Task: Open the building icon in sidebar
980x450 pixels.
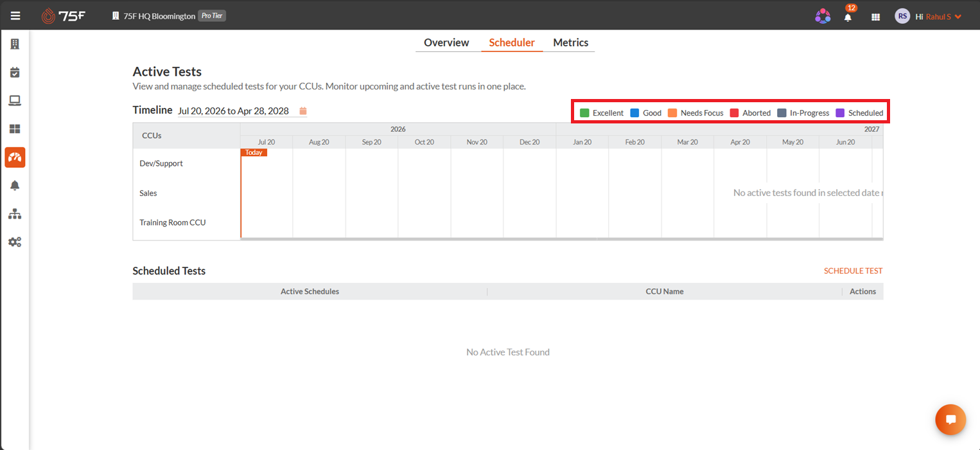Action: pos(15,44)
